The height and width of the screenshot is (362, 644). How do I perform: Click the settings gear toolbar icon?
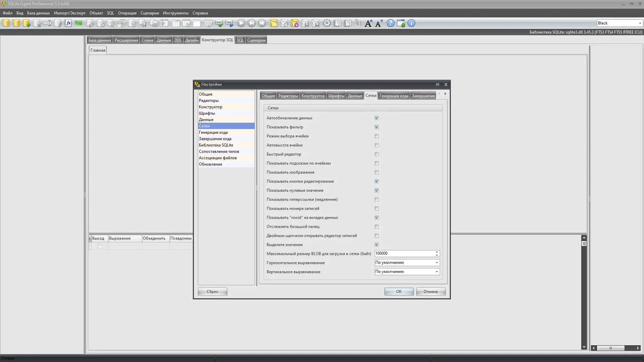(327, 23)
